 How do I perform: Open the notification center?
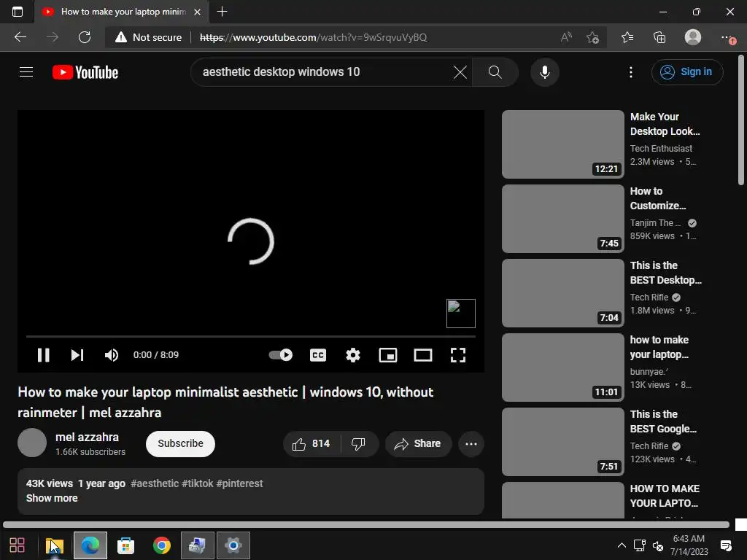point(726,545)
